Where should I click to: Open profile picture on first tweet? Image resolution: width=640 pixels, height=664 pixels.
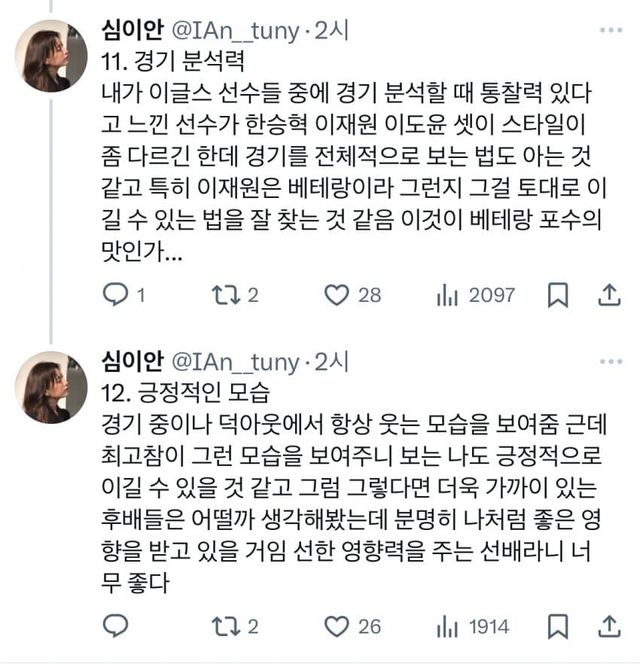(51, 56)
